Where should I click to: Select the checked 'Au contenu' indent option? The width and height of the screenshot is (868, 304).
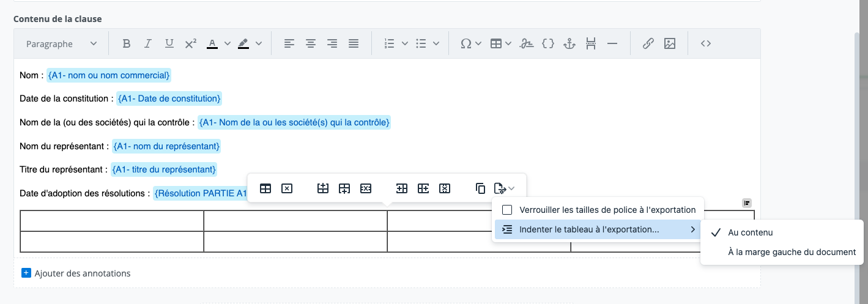click(x=751, y=232)
